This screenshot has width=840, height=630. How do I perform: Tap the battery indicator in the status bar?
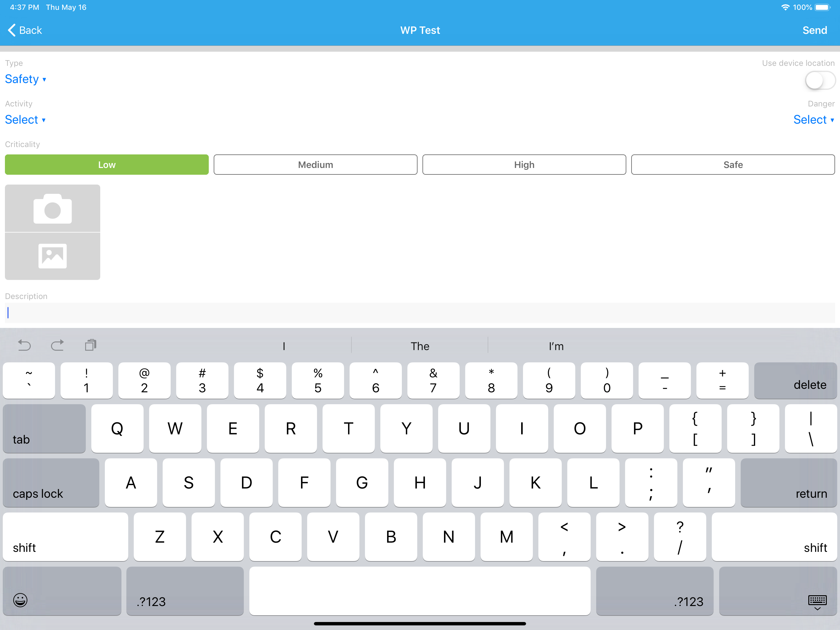coord(822,7)
